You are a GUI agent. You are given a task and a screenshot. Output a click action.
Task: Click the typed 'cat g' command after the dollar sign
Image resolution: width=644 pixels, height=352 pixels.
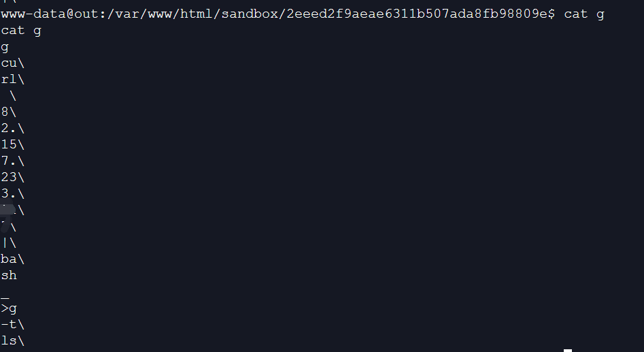click(584, 14)
